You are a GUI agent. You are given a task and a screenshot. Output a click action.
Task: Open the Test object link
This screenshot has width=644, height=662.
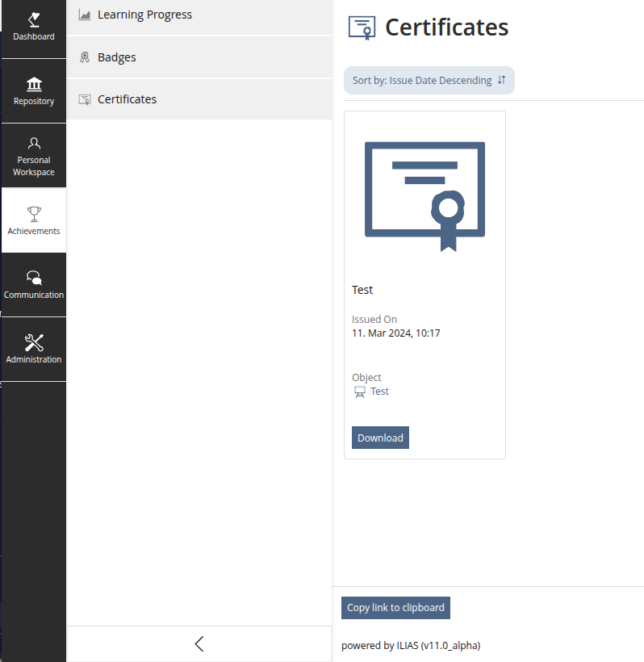(x=379, y=392)
